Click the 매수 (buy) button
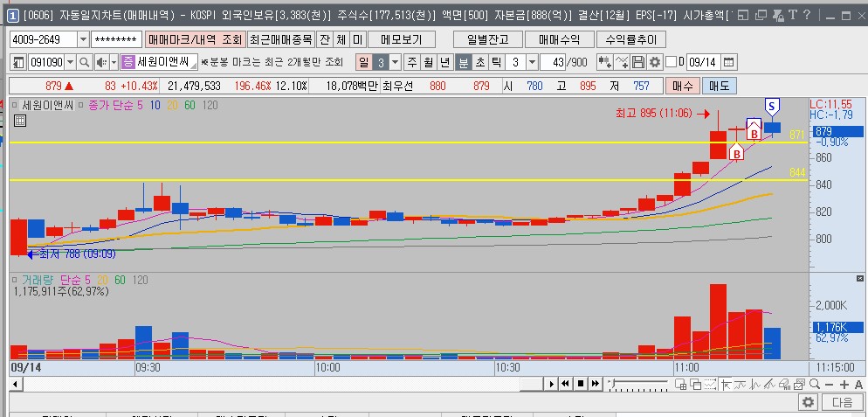 [x=682, y=86]
